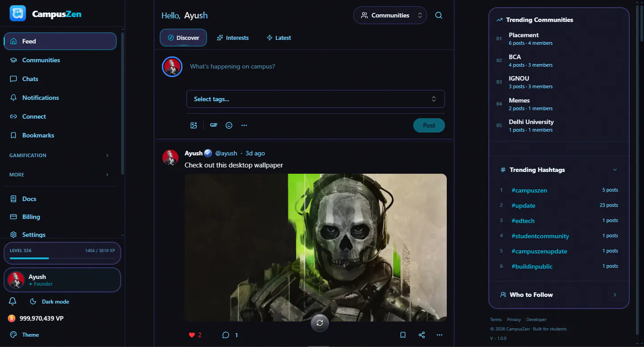Open the Developer footer link
The image size is (644, 347).
click(536, 320)
